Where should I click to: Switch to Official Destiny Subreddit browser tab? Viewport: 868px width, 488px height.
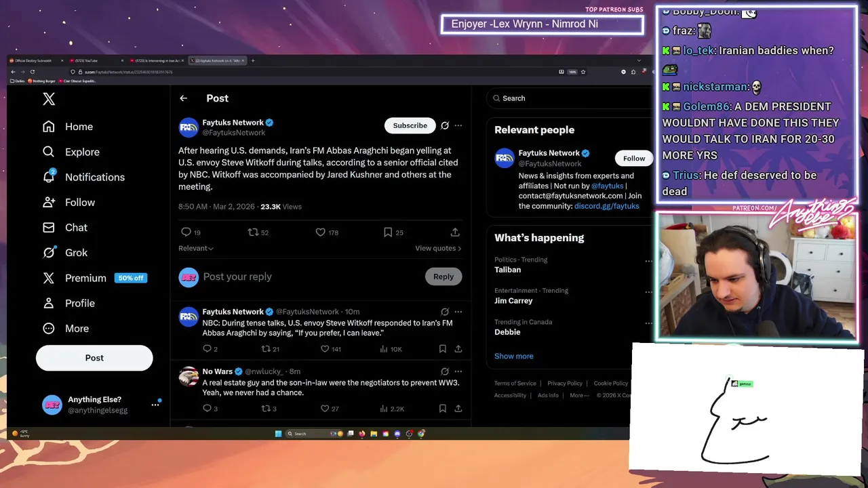click(x=35, y=61)
